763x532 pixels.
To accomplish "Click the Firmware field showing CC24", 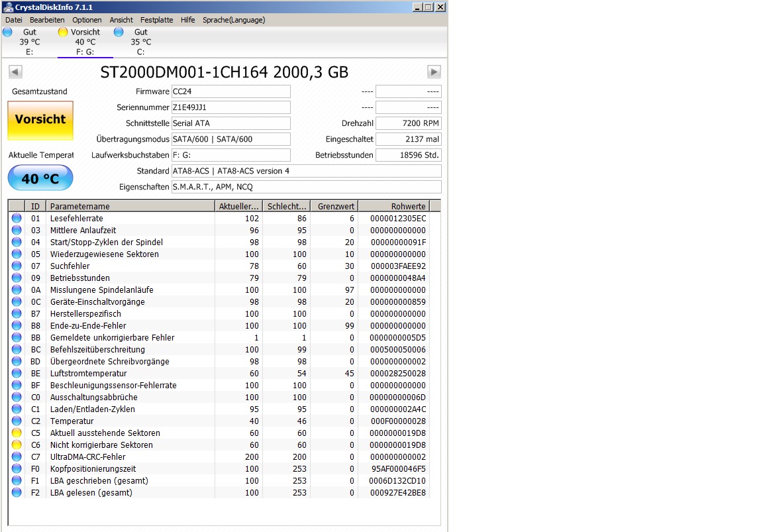I will click(231, 91).
